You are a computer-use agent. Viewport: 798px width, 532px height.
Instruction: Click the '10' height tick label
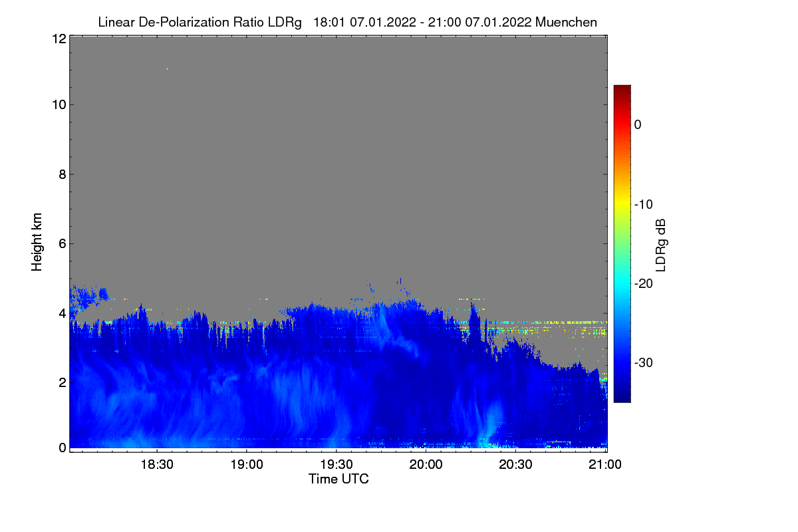click(x=58, y=104)
